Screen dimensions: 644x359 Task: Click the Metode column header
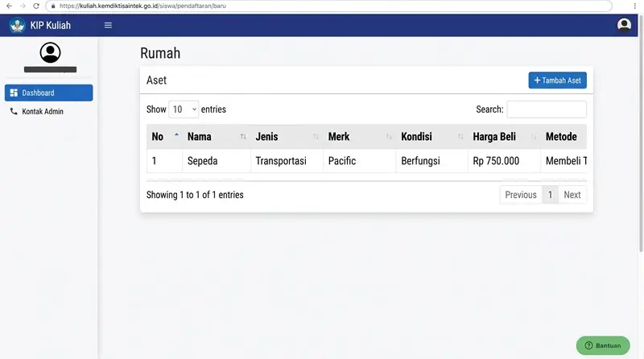pyautogui.click(x=563, y=136)
